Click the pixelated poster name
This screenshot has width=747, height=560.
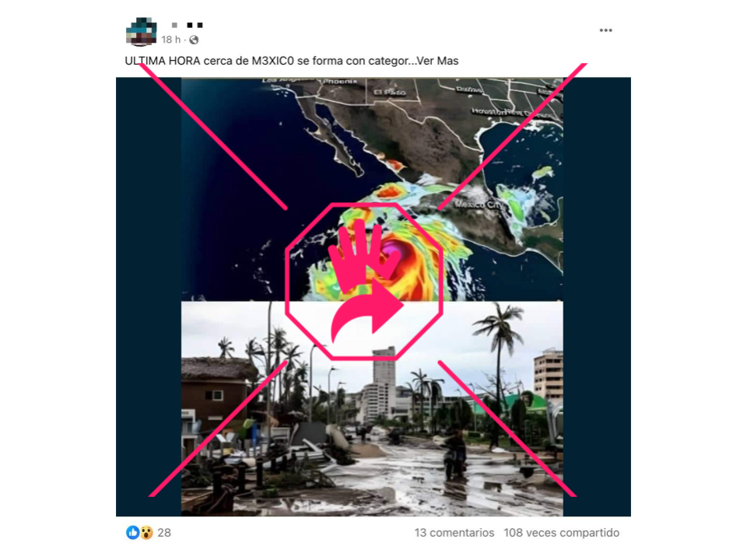pyautogui.click(x=188, y=25)
